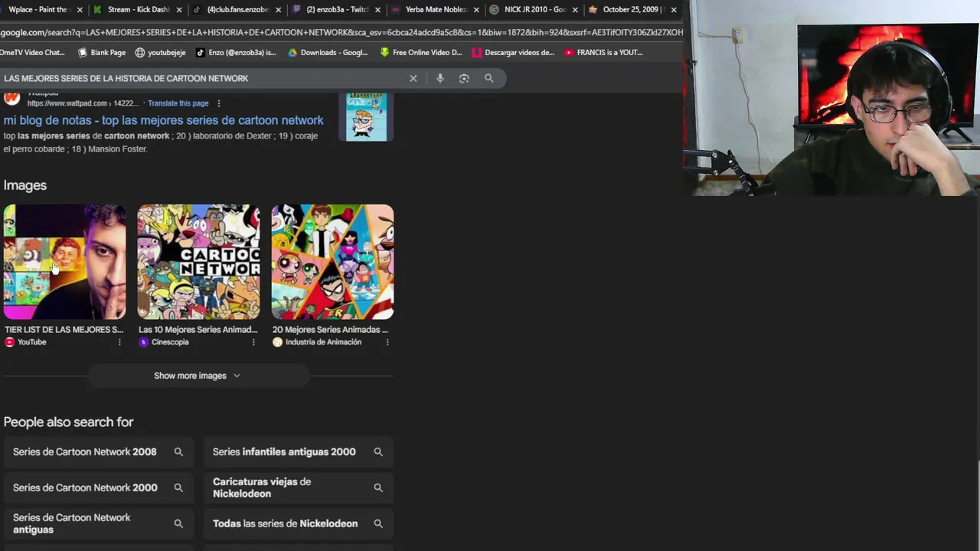Open the Enzo (@enzob3a) TikTok bookmark

[236, 53]
